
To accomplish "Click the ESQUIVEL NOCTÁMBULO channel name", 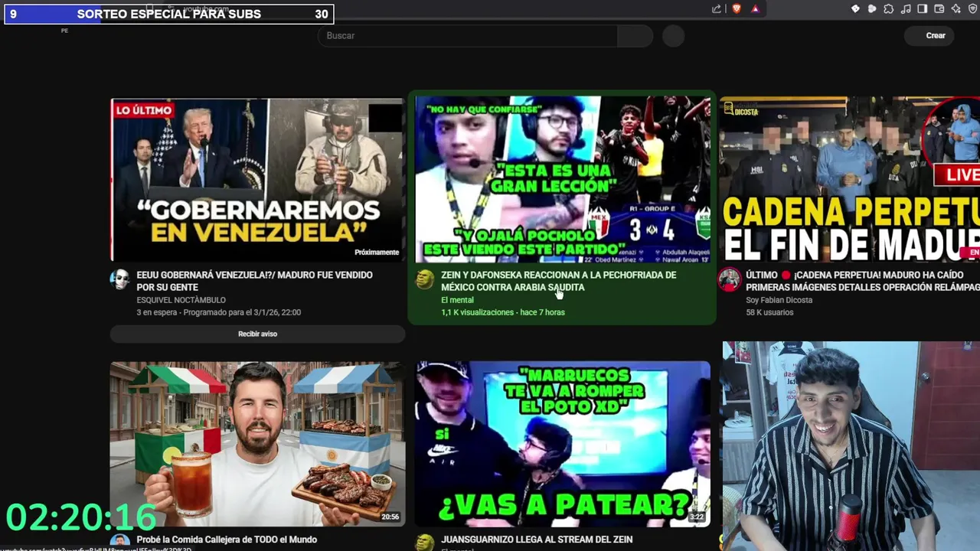I will tap(181, 300).
